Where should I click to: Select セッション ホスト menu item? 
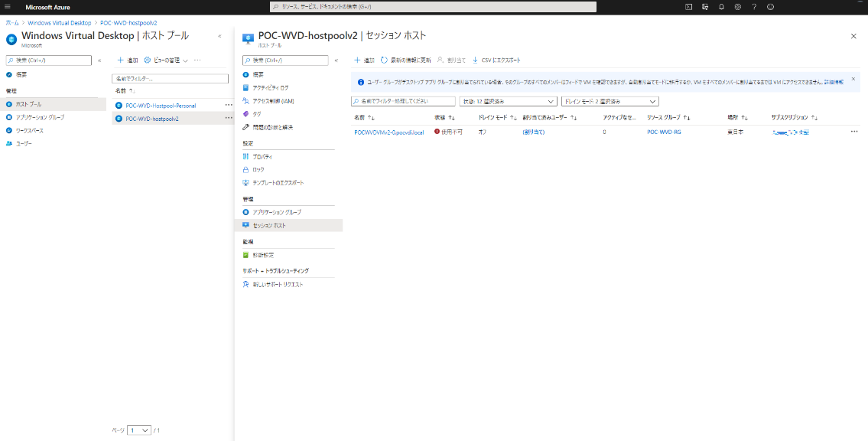click(288, 226)
